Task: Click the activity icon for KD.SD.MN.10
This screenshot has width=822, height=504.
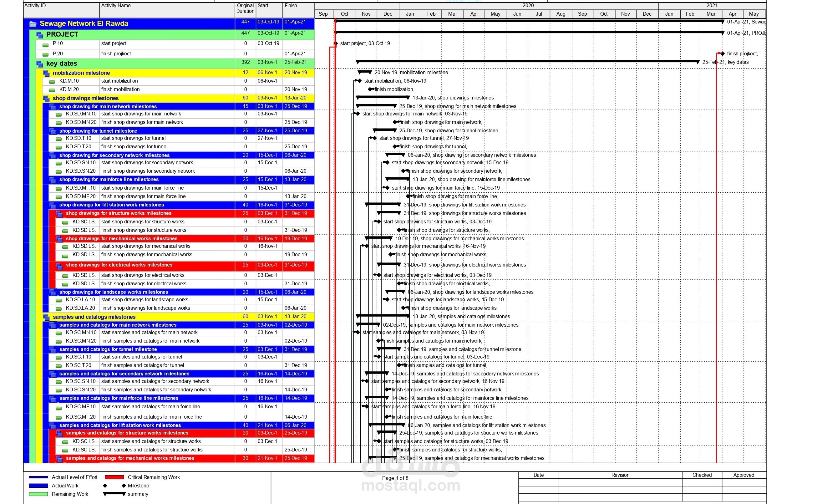Action: [x=59, y=115]
